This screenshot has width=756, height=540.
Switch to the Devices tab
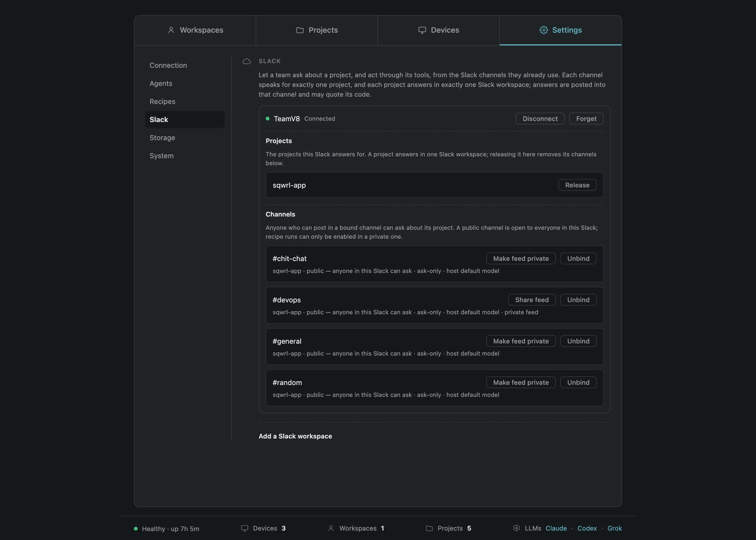(x=438, y=30)
